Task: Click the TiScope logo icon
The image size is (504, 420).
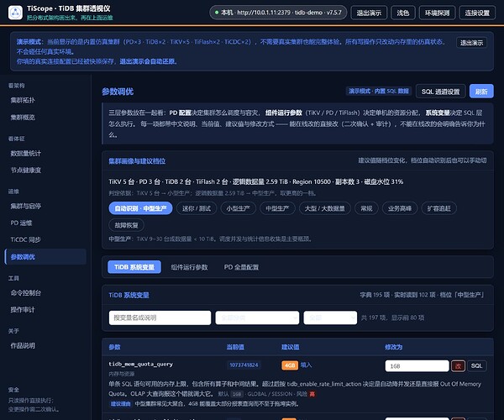Action: [x=15, y=13]
